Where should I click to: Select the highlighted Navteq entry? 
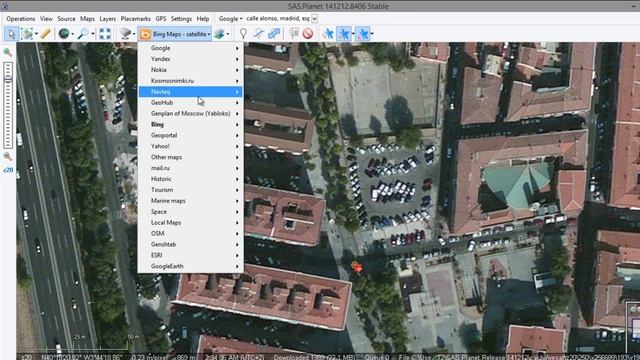click(x=191, y=92)
